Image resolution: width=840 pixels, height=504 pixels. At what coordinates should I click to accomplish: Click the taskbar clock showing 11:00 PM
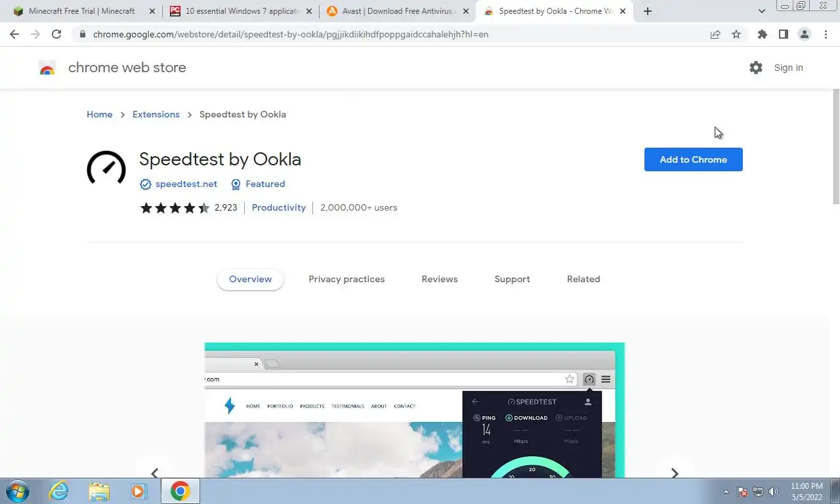click(807, 492)
